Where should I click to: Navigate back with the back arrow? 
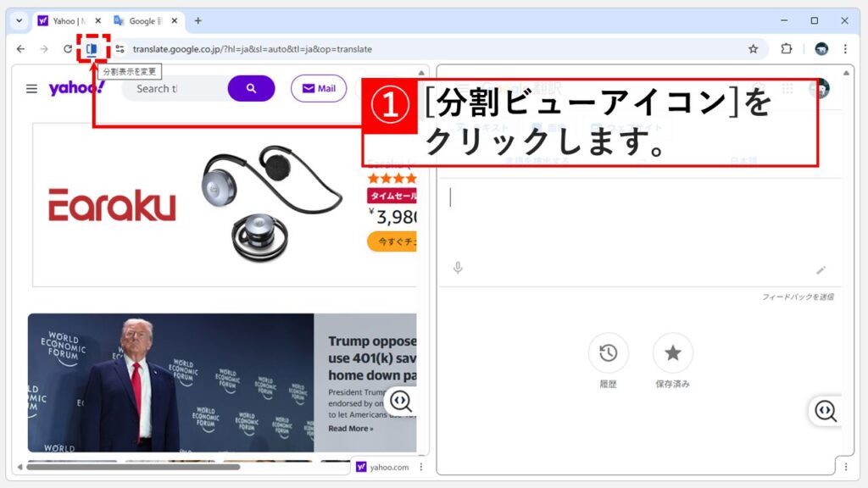click(x=20, y=48)
